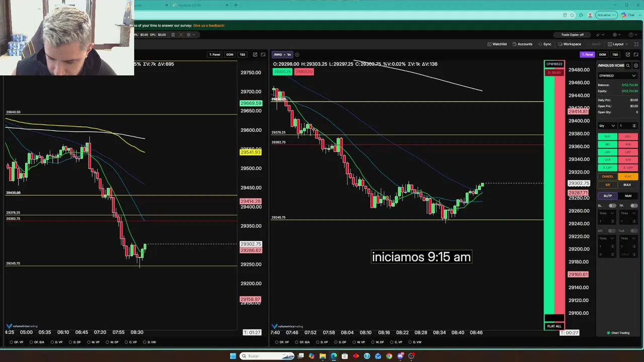Click the fullscreen icon next to Layout
644x362 pixels.
coord(636,44)
